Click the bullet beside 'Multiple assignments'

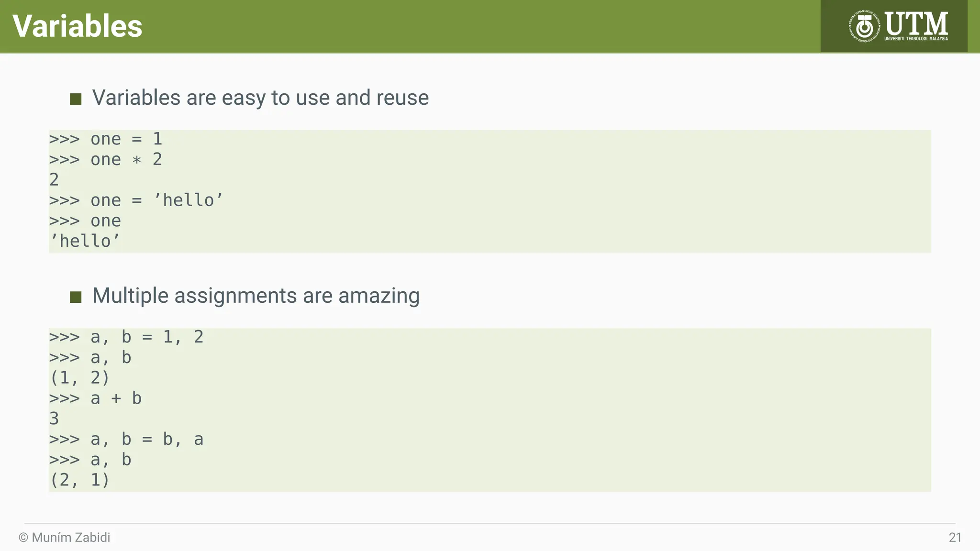point(76,297)
